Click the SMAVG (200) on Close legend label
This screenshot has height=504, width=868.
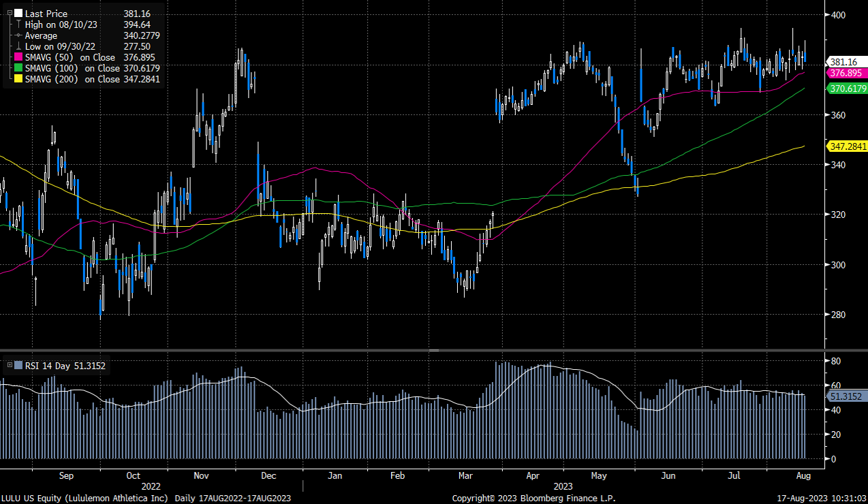pyautogui.click(x=72, y=80)
